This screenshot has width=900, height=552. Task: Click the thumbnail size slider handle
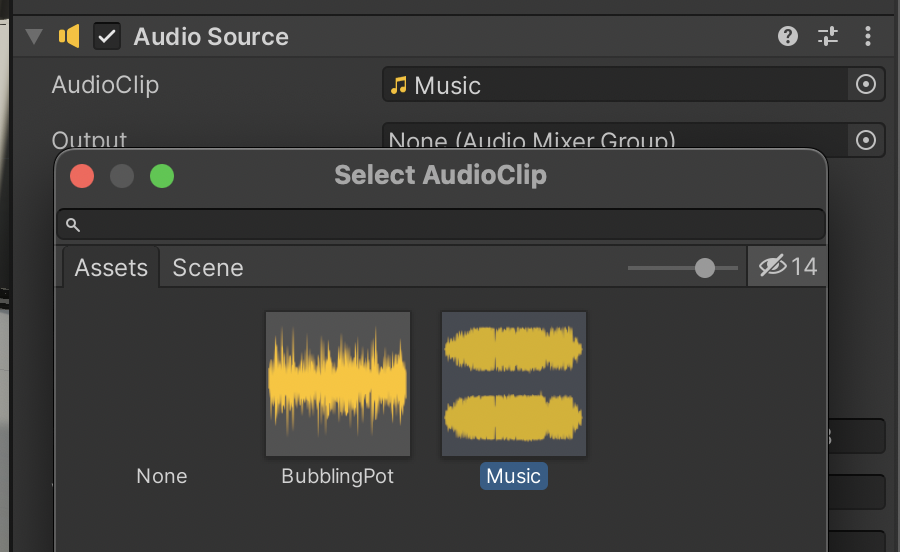point(705,268)
